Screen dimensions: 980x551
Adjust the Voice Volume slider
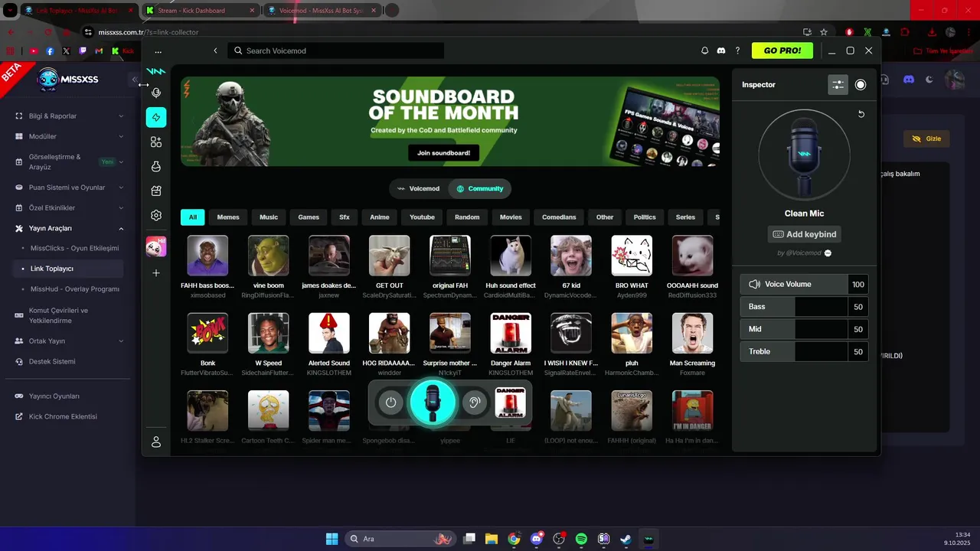point(795,284)
